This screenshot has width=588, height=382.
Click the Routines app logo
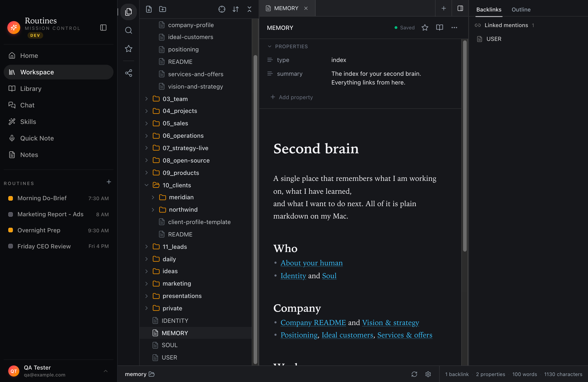click(14, 27)
